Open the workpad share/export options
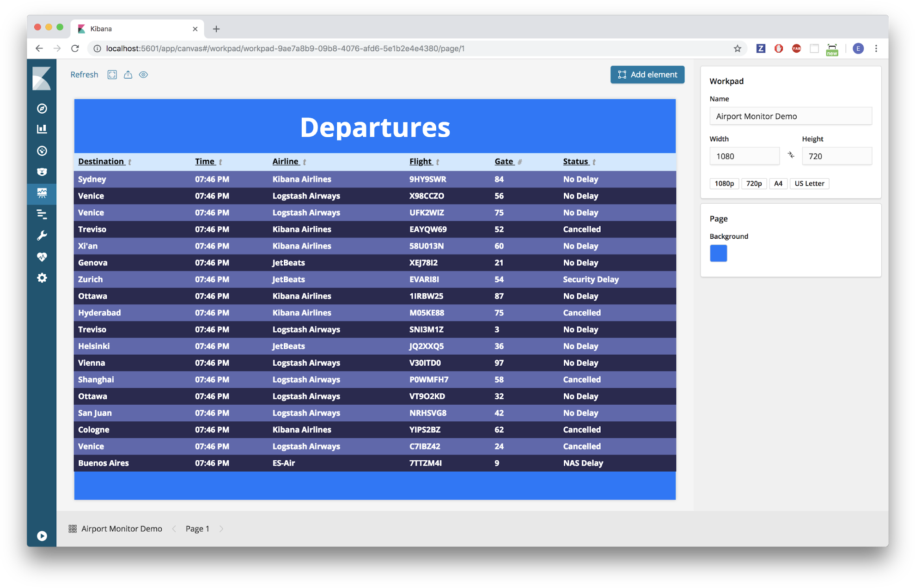Image resolution: width=915 pixels, height=588 pixels. tap(128, 74)
